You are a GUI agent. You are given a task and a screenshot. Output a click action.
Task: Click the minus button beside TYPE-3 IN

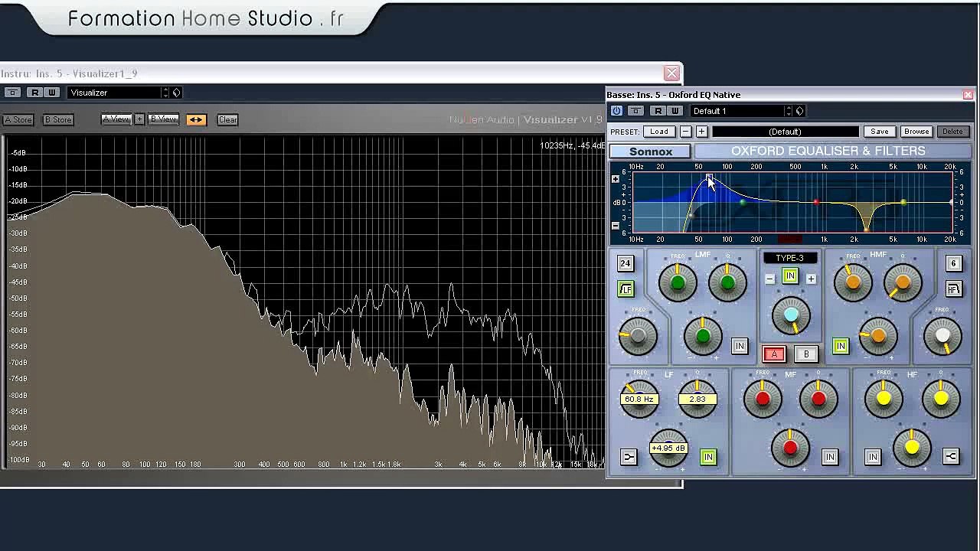(770, 279)
